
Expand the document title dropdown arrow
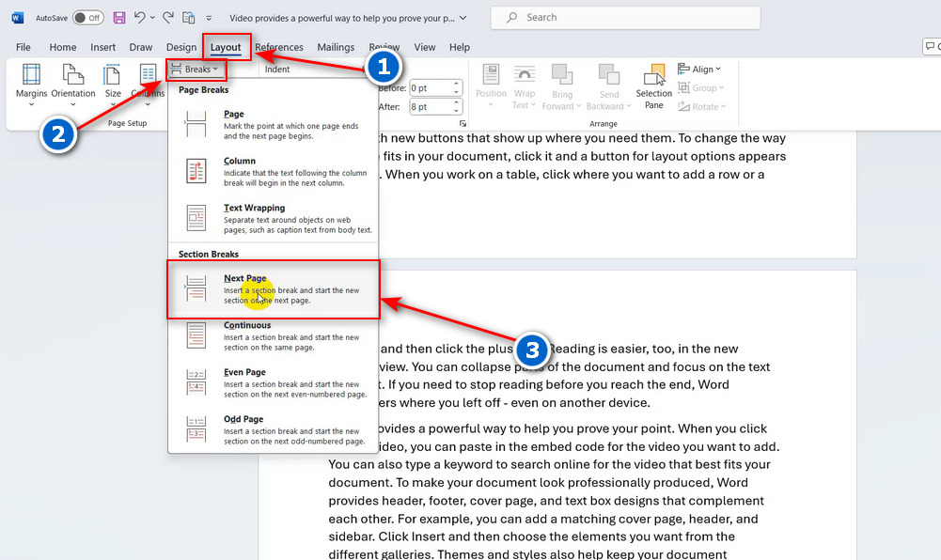465,18
